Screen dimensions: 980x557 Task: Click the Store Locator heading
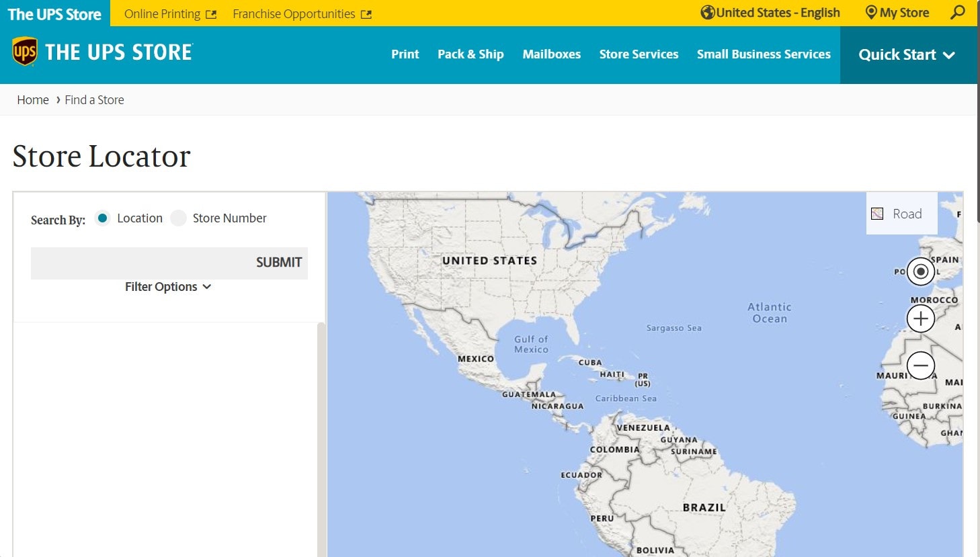coord(101,157)
